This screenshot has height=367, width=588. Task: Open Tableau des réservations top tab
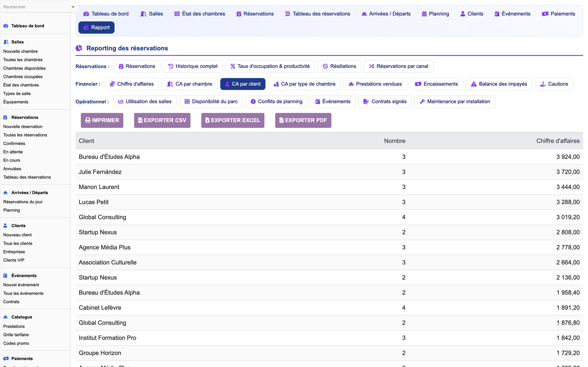click(317, 14)
